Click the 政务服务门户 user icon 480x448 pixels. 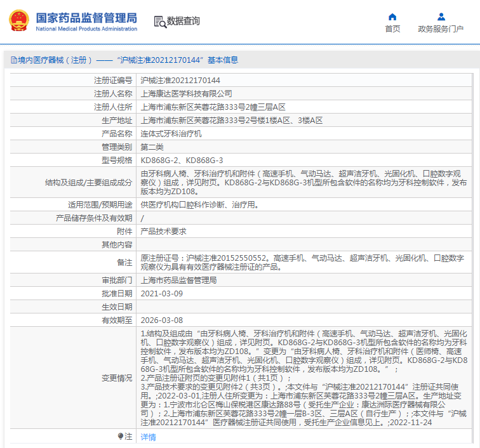point(441,16)
